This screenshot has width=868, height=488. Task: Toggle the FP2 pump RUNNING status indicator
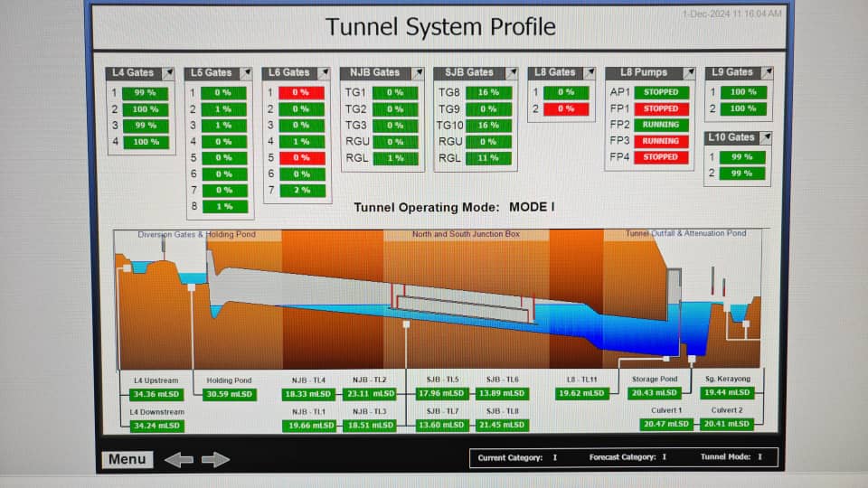point(661,125)
